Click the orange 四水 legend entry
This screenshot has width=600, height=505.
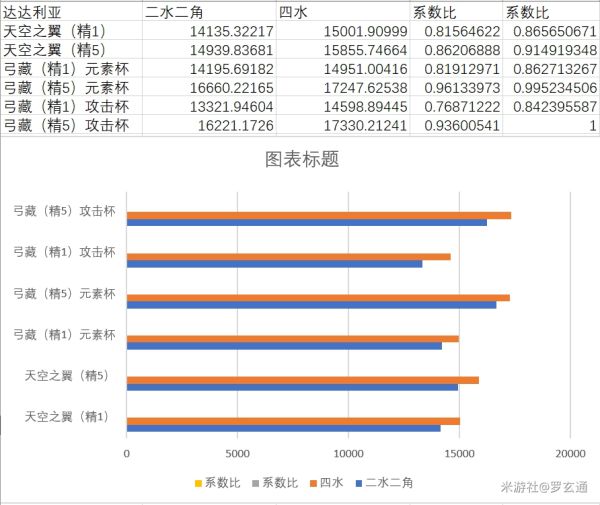tap(326, 483)
